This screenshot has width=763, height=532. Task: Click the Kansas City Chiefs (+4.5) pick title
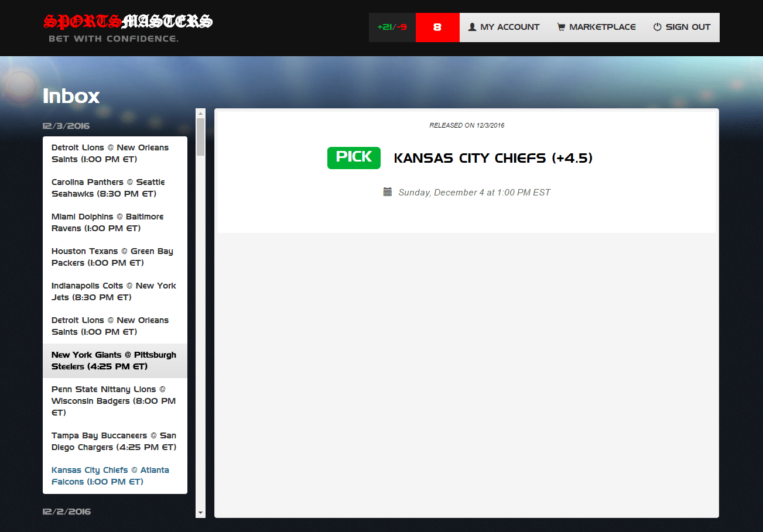point(494,157)
